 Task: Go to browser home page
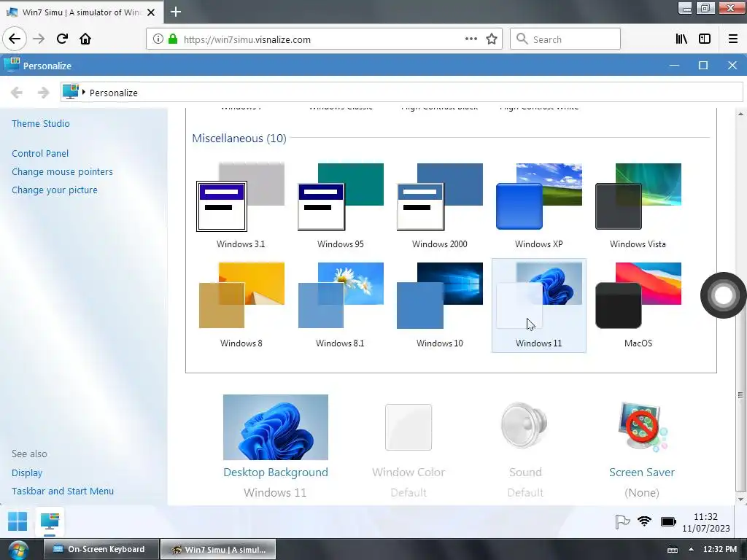[x=85, y=39]
